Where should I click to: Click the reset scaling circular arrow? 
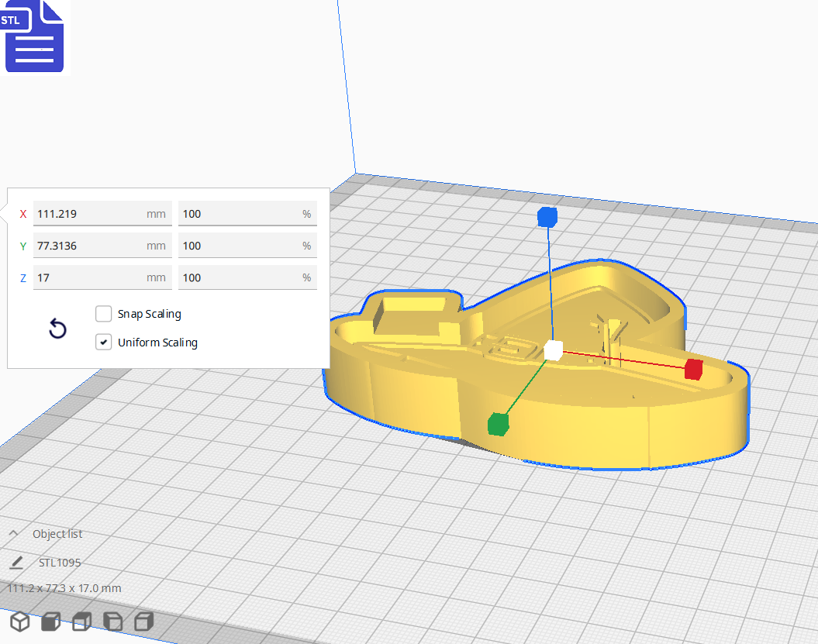point(57,329)
